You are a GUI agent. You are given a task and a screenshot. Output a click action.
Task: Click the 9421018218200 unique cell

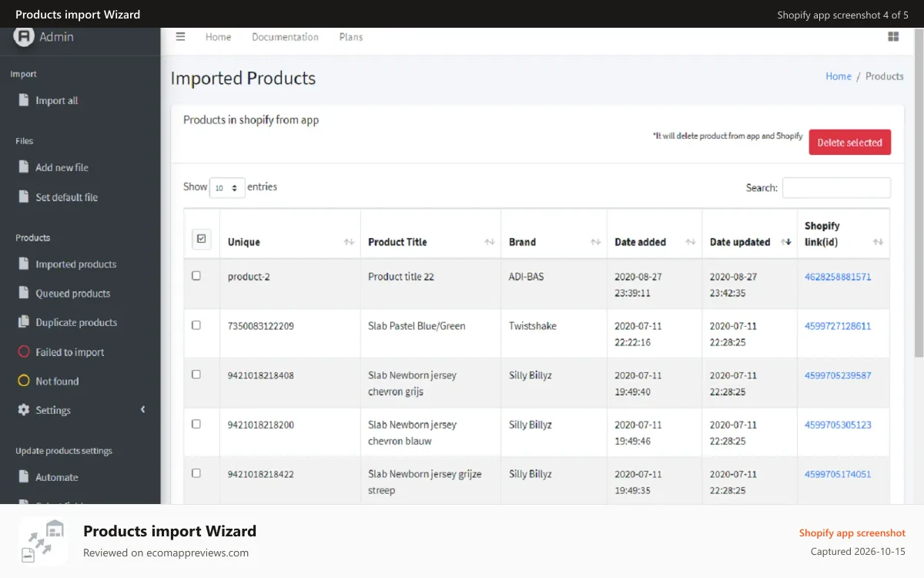(260, 425)
